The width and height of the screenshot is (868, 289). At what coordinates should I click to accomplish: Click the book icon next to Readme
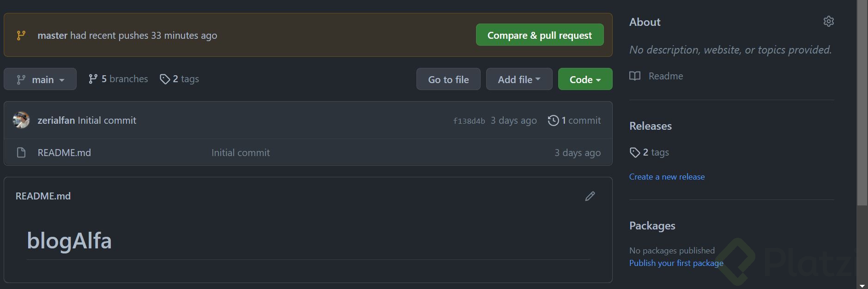[635, 76]
